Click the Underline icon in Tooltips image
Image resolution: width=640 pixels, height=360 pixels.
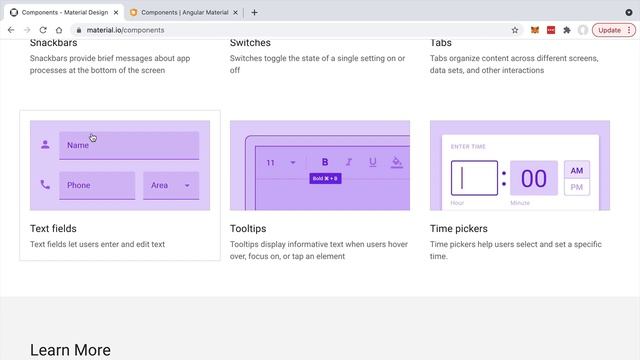(373, 162)
